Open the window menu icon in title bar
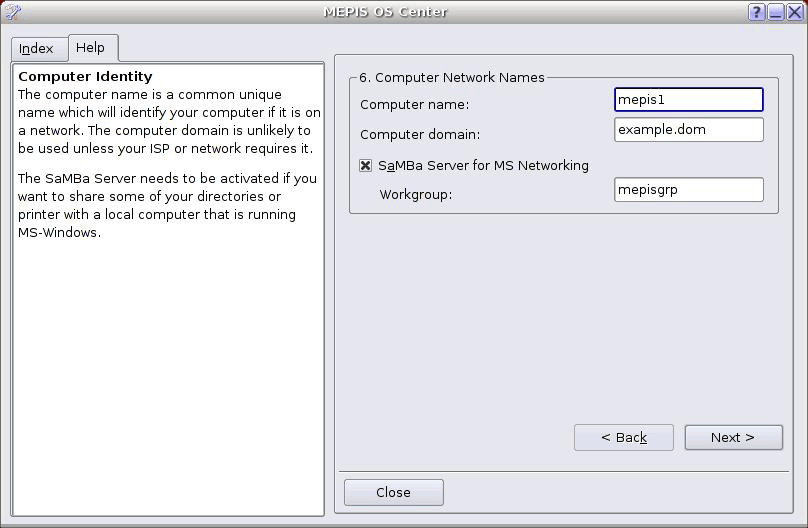Screen dimensions: 808x528 [12, 12]
